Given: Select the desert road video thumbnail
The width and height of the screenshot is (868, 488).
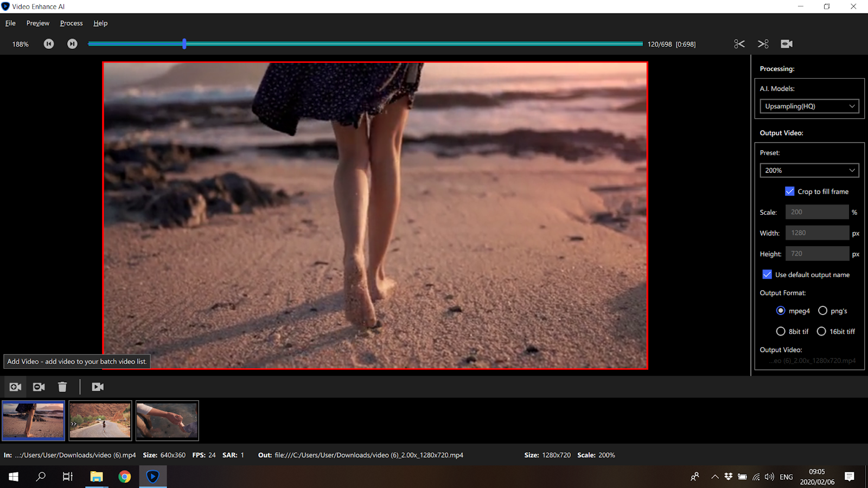Looking at the screenshot, I should coord(100,421).
